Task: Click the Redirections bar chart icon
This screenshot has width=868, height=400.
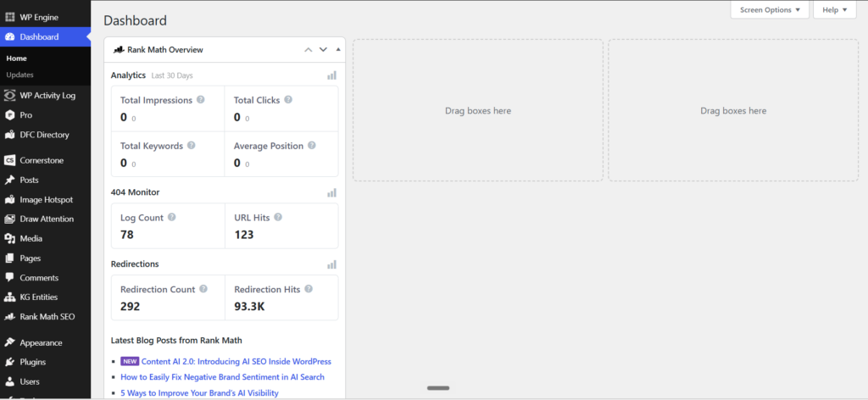Action: point(331,264)
